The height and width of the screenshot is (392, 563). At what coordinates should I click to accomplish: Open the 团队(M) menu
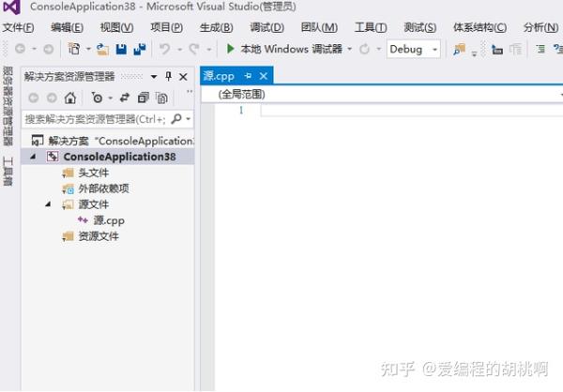pyautogui.click(x=319, y=27)
